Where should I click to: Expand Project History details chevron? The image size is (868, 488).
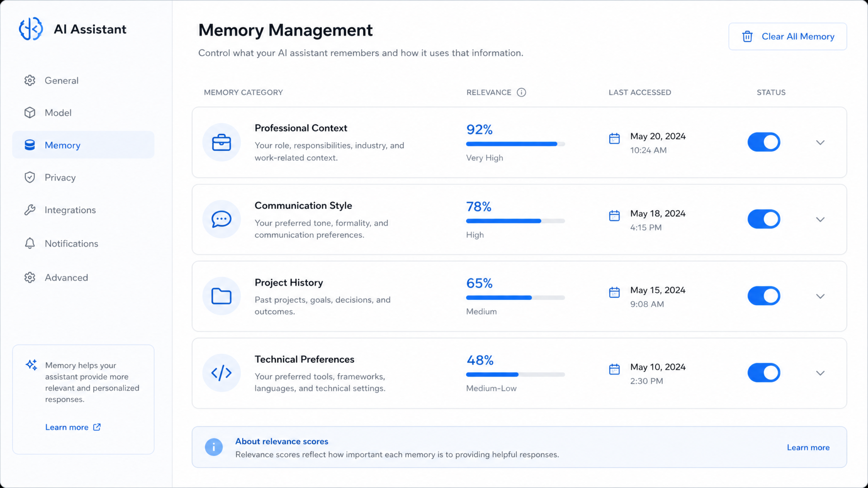tap(820, 297)
